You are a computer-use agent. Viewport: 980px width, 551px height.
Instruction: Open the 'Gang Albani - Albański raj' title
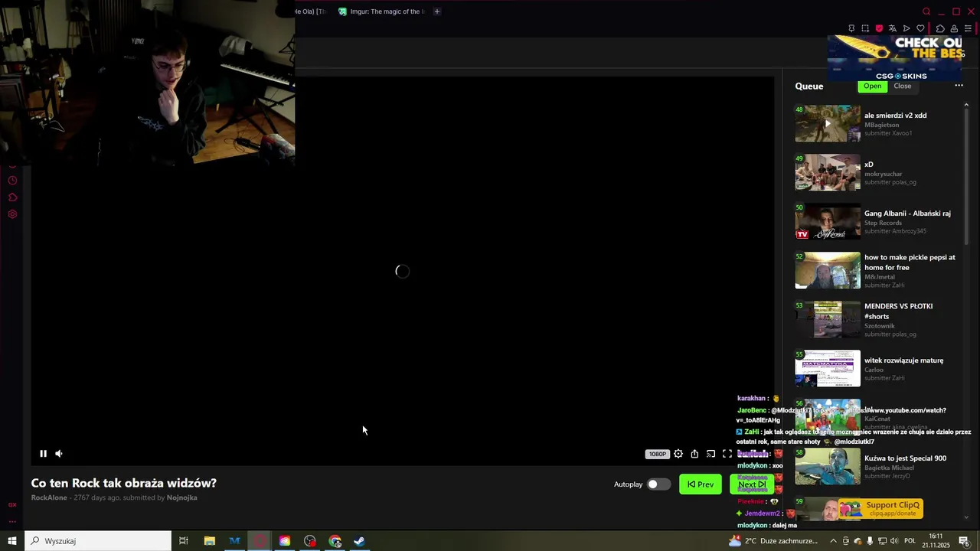(907, 214)
